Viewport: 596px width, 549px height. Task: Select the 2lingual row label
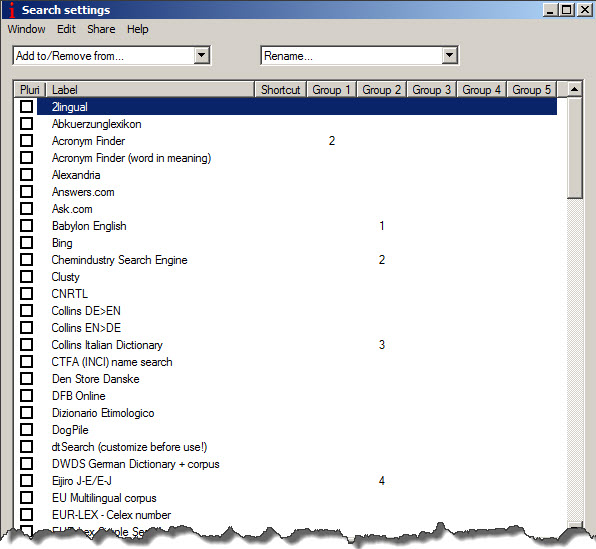click(x=70, y=107)
